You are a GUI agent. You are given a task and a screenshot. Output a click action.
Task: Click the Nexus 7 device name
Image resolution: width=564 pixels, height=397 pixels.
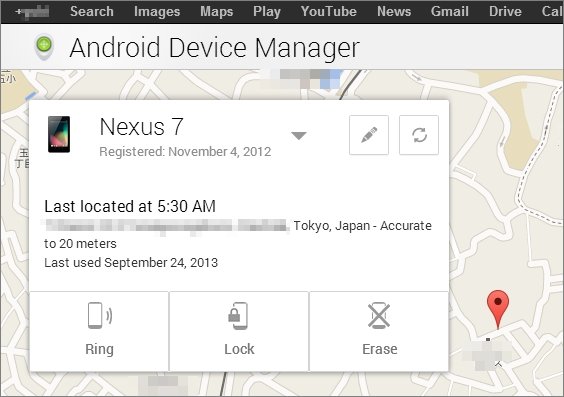(x=141, y=127)
